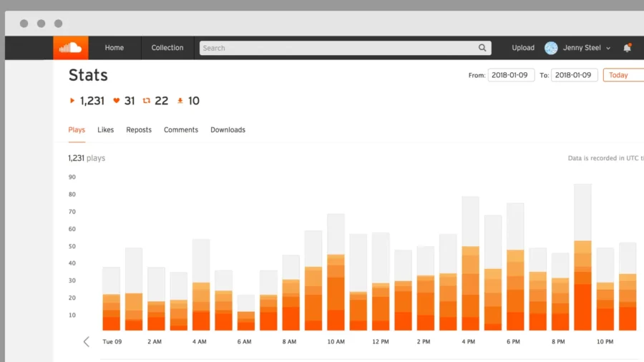Click the orange plays triangle icon
Viewport: 644px width, 362px height.
click(x=72, y=101)
